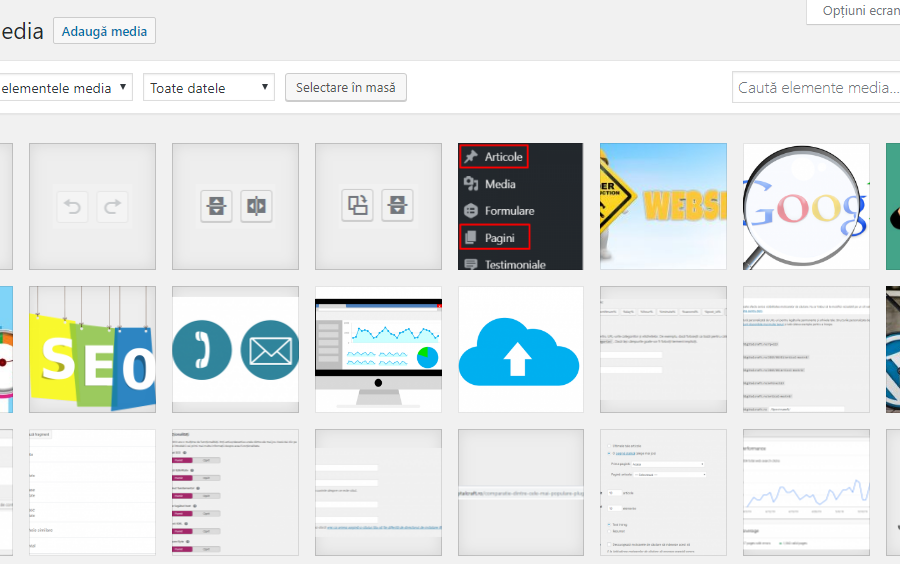Image resolution: width=900 pixels, height=564 pixels.
Task: Open the media type filter dropdown
Action: [65, 88]
